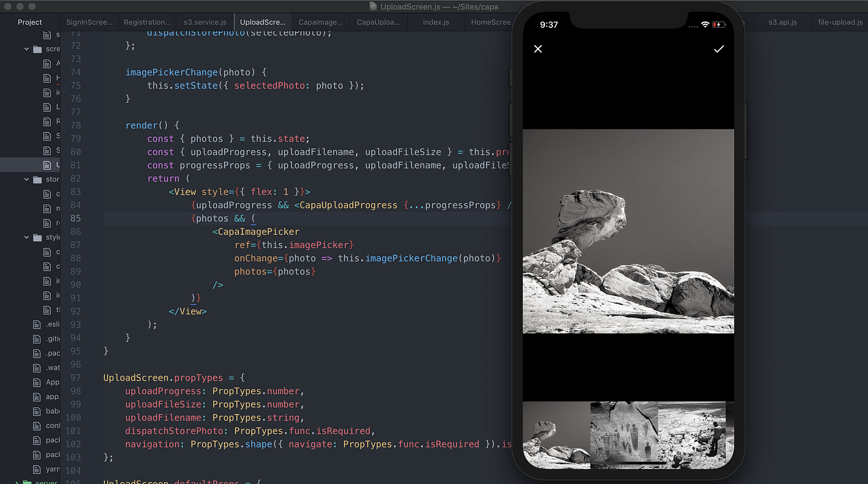The width and height of the screenshot is (868, 484).
Task: Select the first photo thumbnail in the gallery strip
Action: pyautogui.click(x=555, y=434)
